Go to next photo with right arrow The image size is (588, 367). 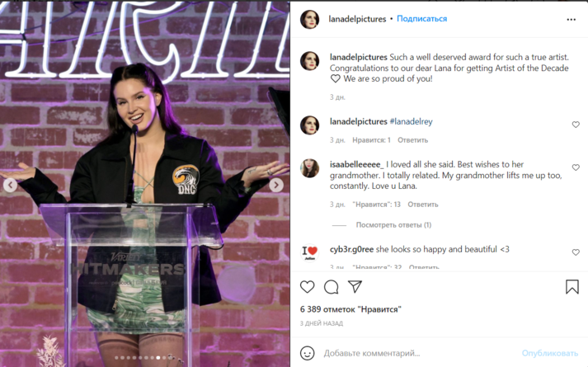(x=276, y=185)
